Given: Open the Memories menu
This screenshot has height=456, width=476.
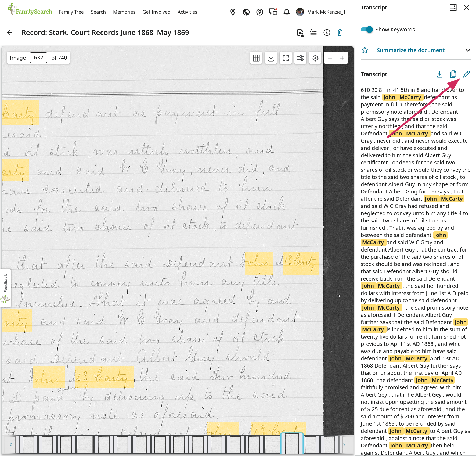Looking at the screenshot, I should [x=124, y=12].
